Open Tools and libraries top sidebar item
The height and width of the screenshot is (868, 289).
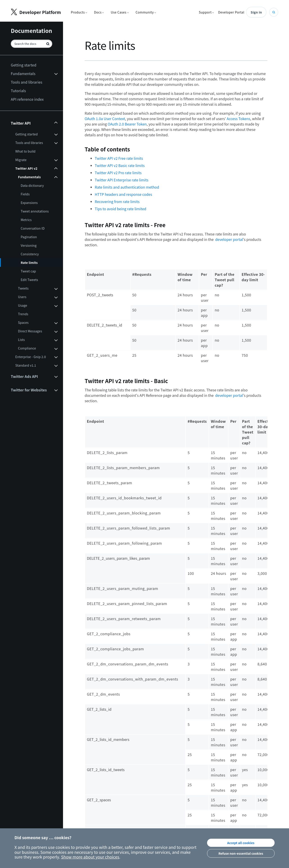tap(27, 82)
